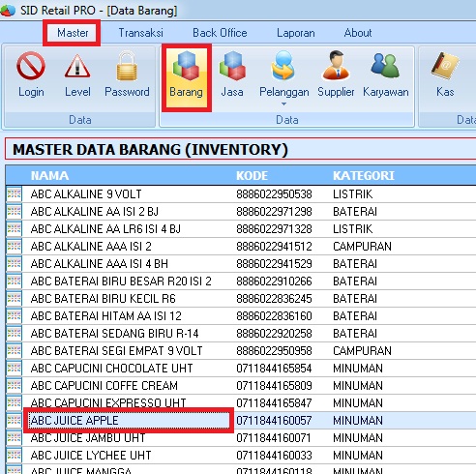The width and height of the screenshot is (476, 474).
Task: Click row icon for ABC BATERAI SEDANG BIRU R-14
Action: click(x=14, y=334)
